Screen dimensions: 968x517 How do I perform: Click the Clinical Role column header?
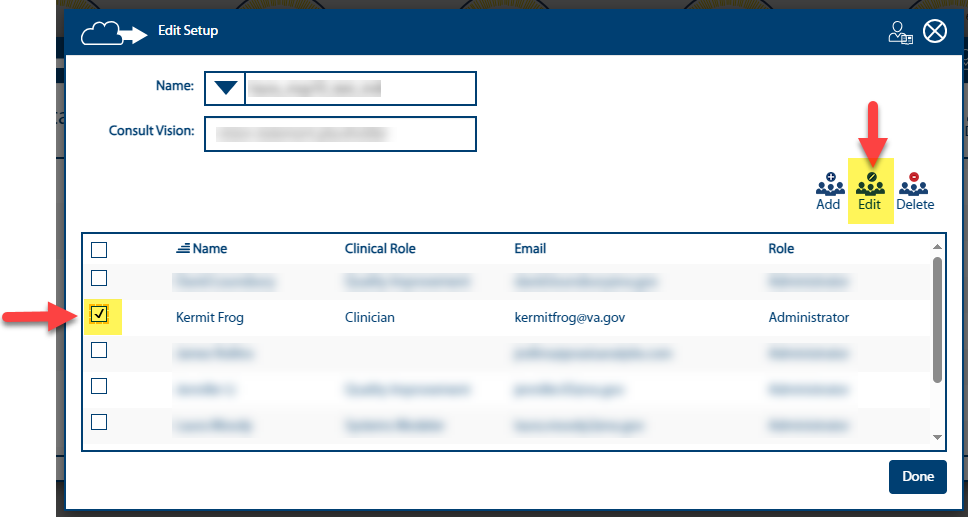380,249
